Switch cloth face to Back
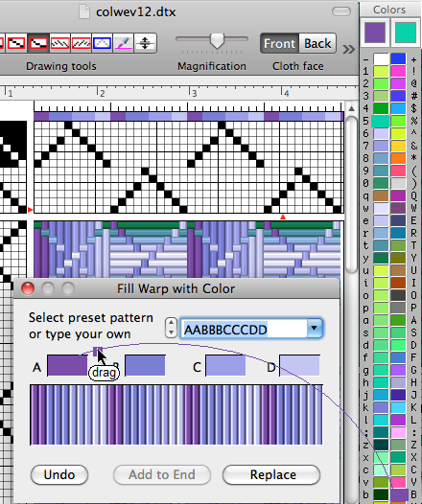This screenshot has height=504, width=422. coord(317,43)
